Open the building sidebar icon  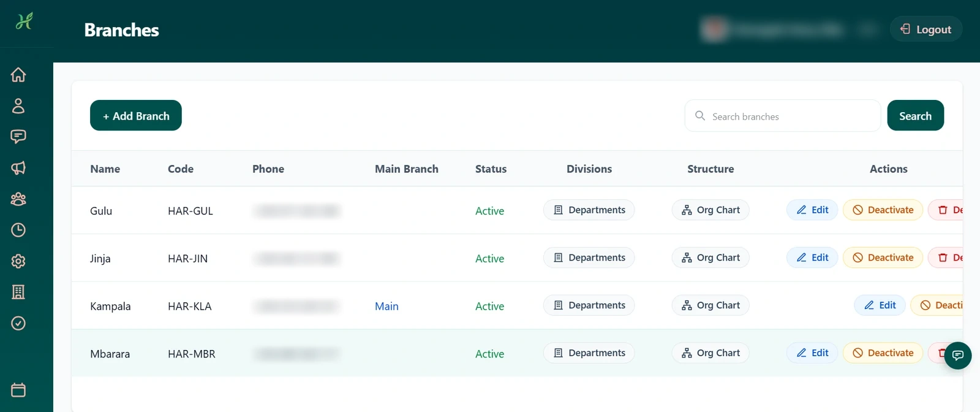tap(18, 292)
